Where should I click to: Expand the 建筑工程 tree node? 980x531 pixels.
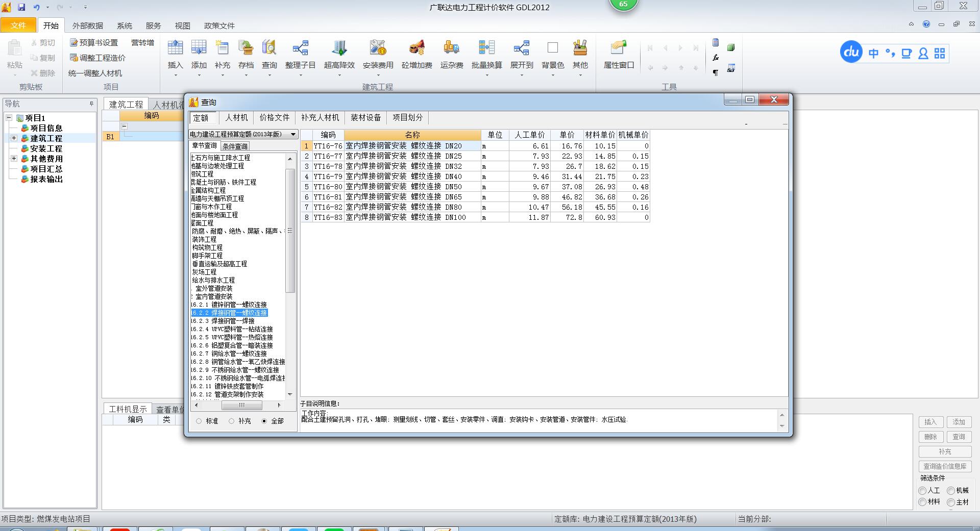pyautogui.click(x=14, y=138)
